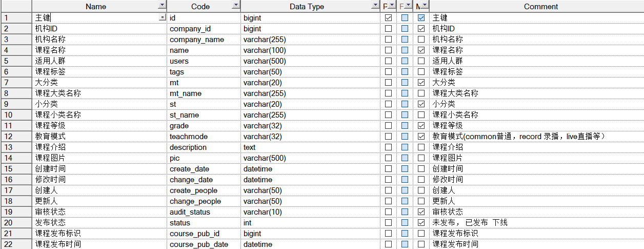Check the M box for users row
Viewport: 644px width, 249px height.
[421, 61]
